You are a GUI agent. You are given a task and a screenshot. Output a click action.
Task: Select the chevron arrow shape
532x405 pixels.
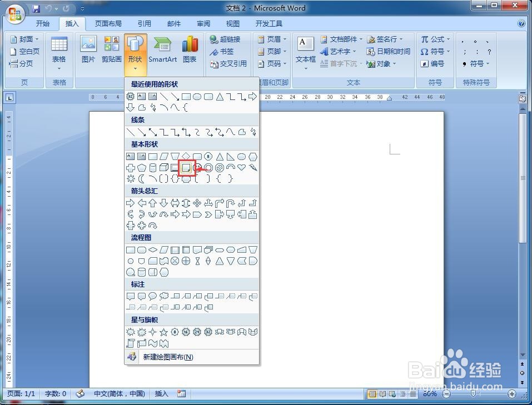click(x=208, y=214)
